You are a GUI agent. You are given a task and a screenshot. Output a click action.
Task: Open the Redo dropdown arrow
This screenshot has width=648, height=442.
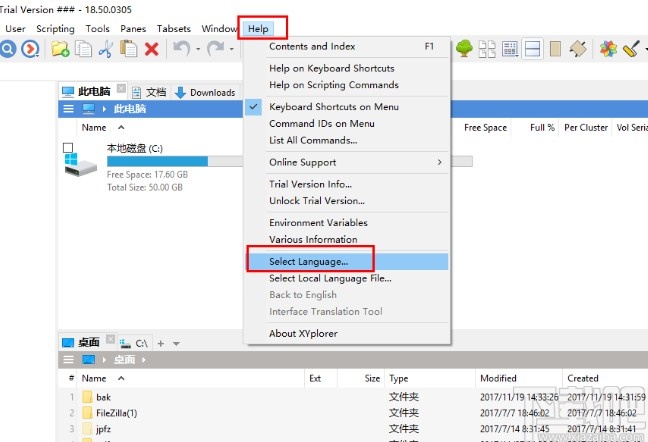(x=232, y=49)
